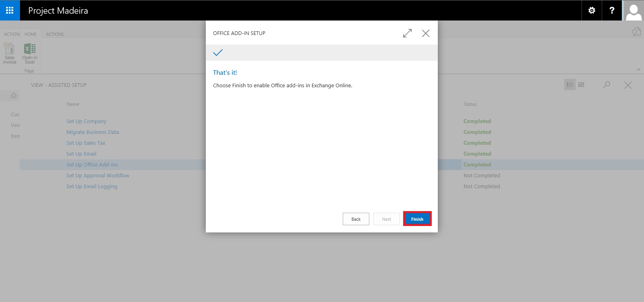Open the help question mark
Viewport: 644px width, 302px height.
tap(612, 10)
